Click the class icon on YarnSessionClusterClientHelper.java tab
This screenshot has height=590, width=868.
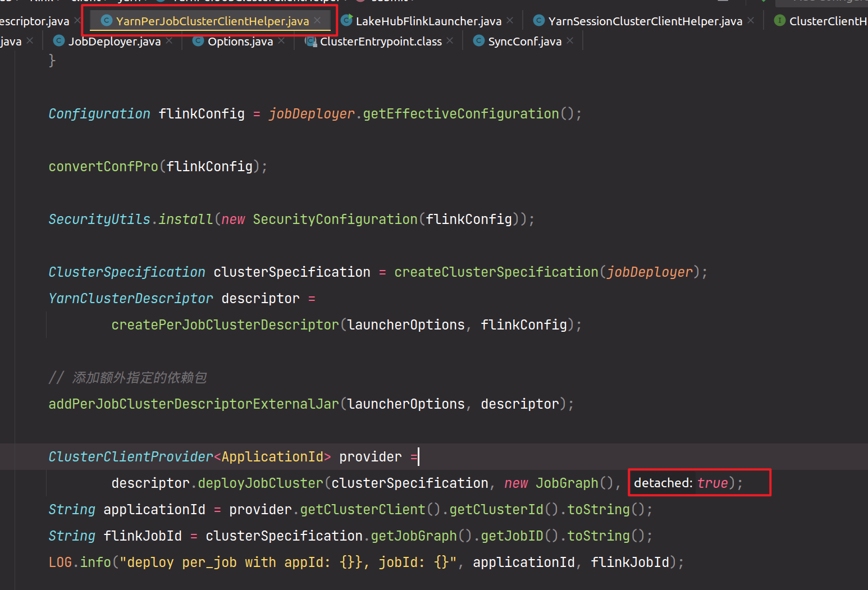click(x=538, y=21)
